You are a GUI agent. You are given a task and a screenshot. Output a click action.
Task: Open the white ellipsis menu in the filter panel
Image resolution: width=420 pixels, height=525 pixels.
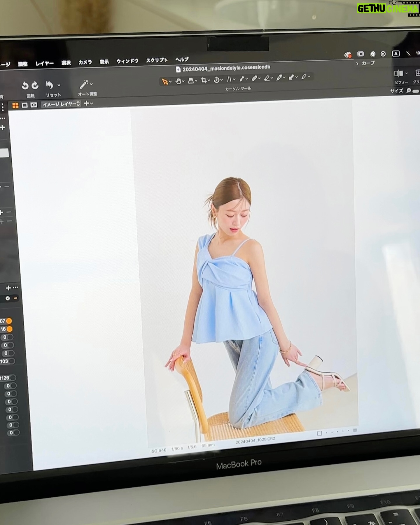tap(15, 288)
